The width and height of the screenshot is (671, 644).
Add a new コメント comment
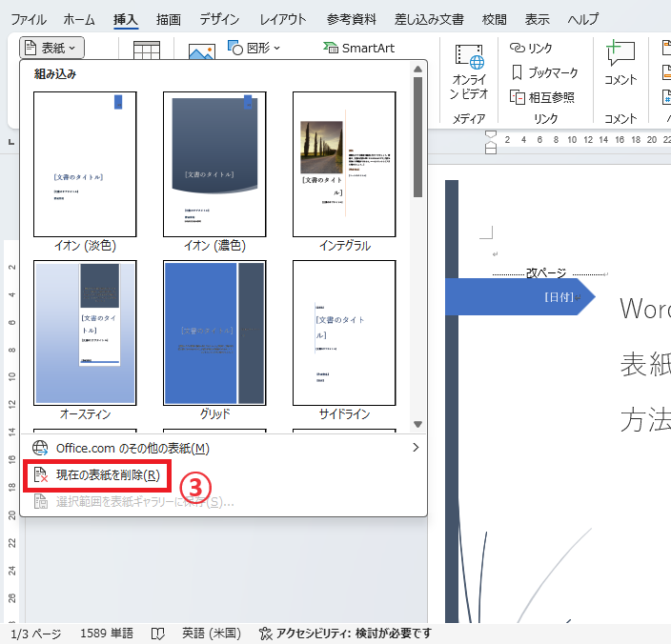pyautogui.click(x=620, y=63)
